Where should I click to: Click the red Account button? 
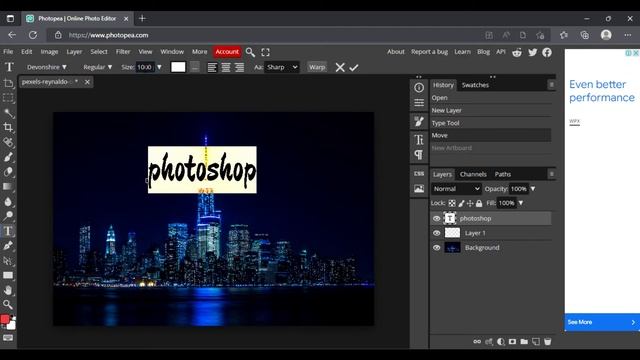(227, 52)
